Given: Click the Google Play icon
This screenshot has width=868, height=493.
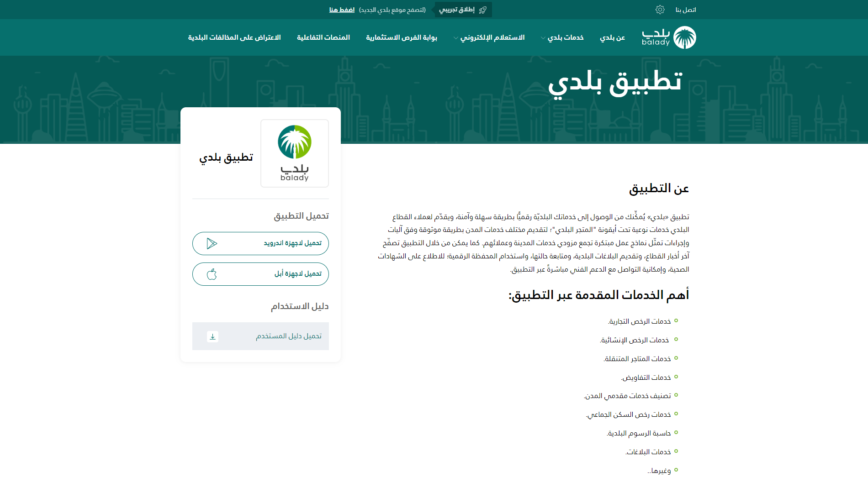Looking at the screenshot, I should tap(212, 243).
